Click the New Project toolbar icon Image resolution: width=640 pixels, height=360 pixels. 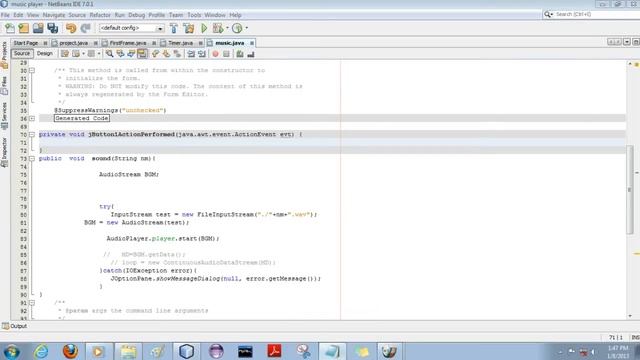coord(24,28)
